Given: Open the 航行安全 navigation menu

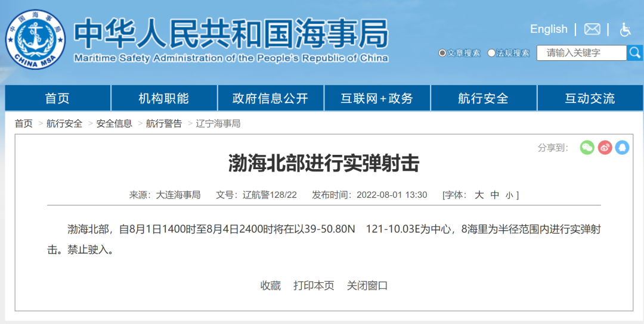Looking at the screenshot, I should point(483,98).
